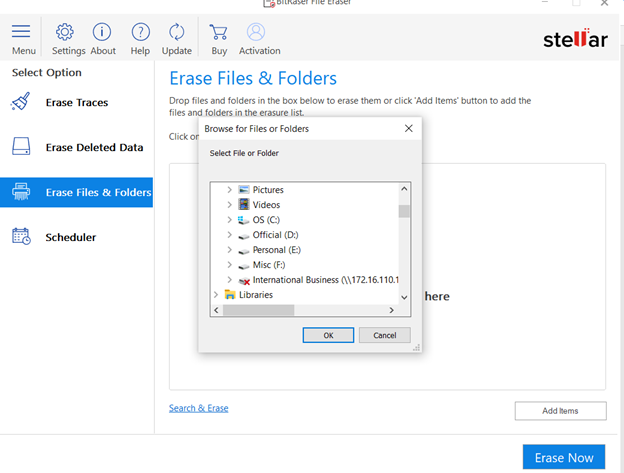624x473 pixels.
Task: Expand the Misc (F:) drive node
Action: coord(229,265)
